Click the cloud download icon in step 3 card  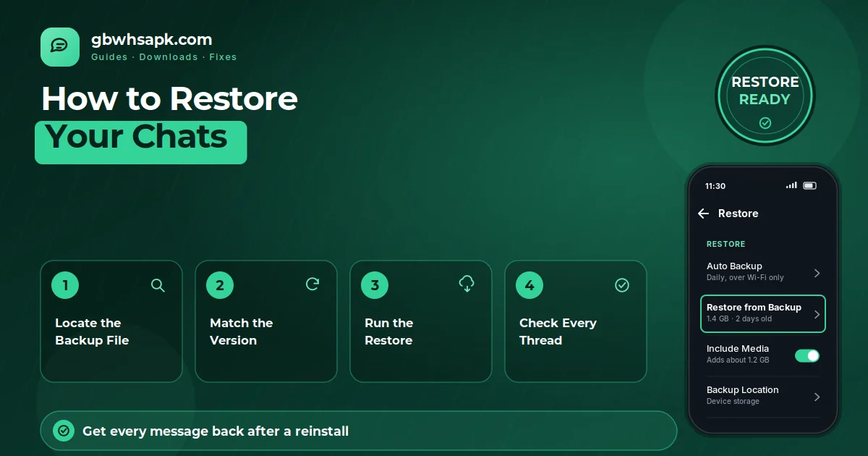tap(467, 284)
